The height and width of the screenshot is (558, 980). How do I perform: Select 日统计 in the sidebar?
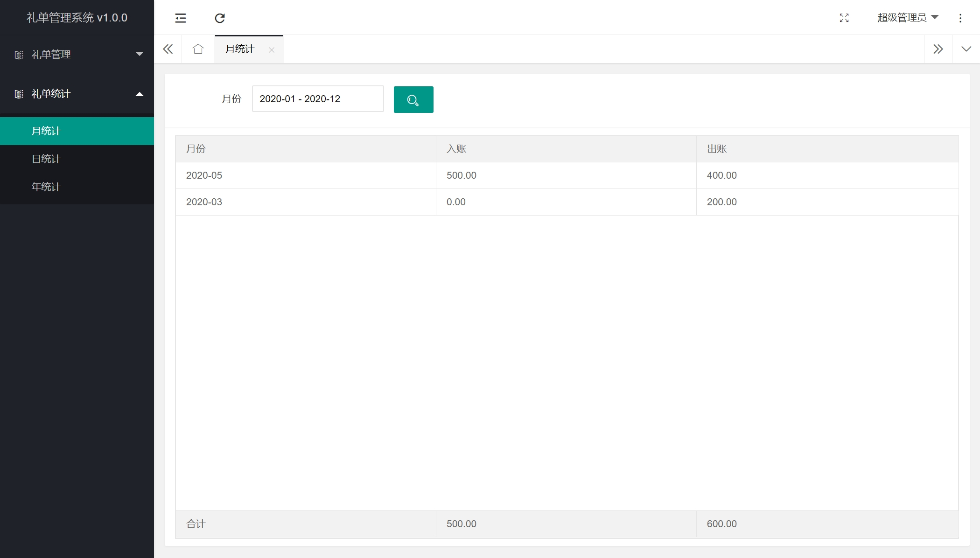(x=46, y=159)
